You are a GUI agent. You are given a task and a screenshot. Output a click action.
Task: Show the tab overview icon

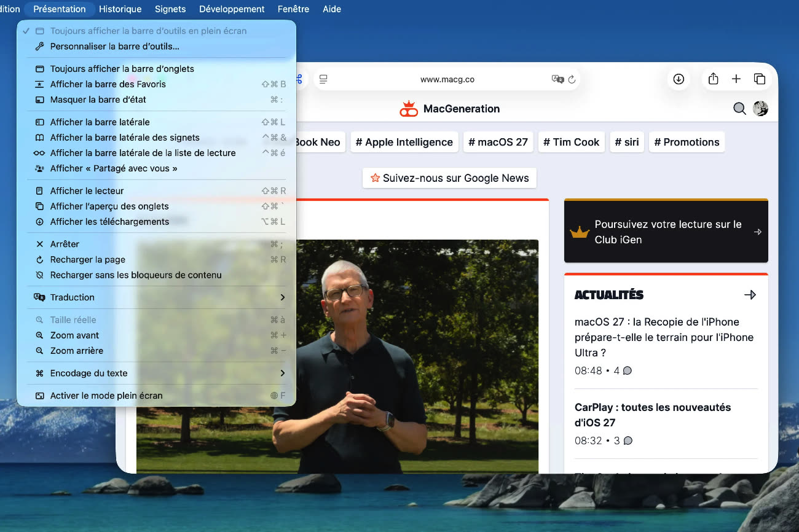click(x=760, y=79)
